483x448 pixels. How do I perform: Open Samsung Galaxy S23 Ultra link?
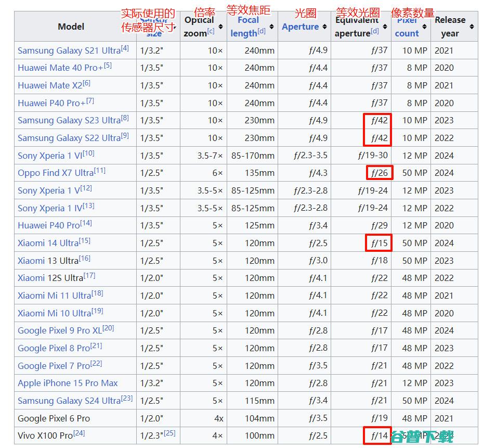(69, 120)
